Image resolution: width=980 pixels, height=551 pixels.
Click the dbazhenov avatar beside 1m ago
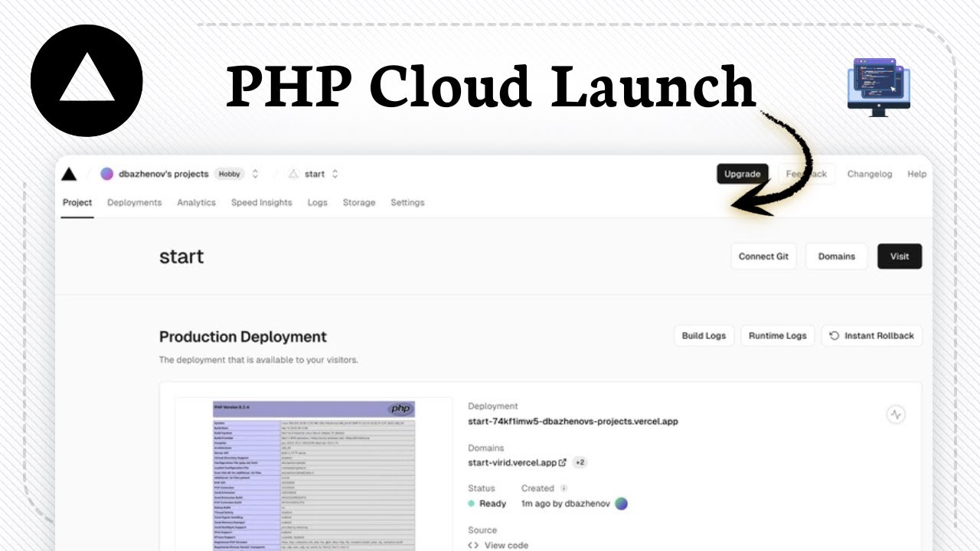click(622, 504)
